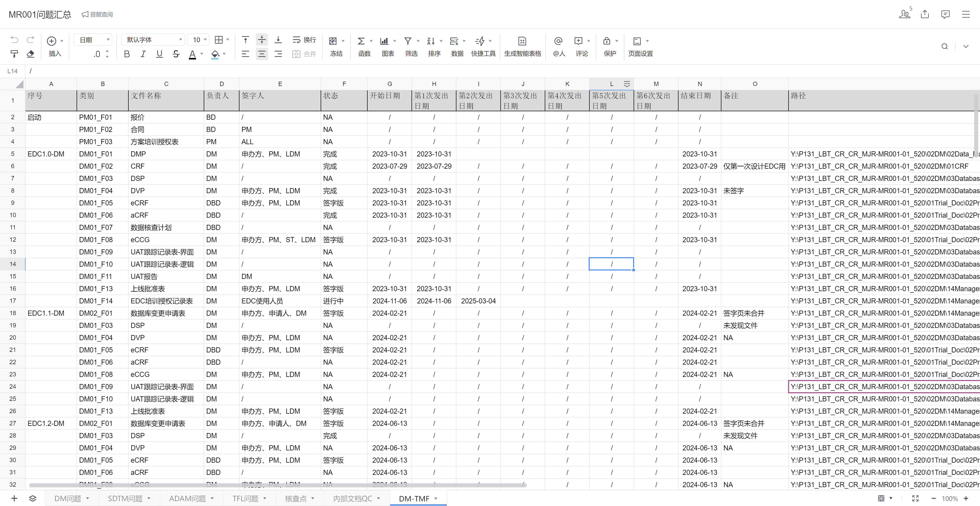
Task: Toggle bold formatting
Action: (127, 54)
